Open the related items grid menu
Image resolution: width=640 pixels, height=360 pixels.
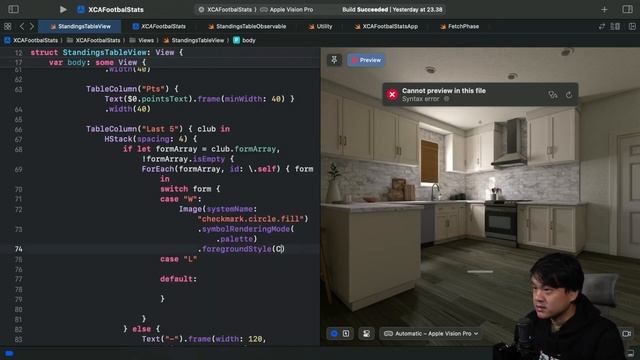pyautogui.click(x=8, y=27)
